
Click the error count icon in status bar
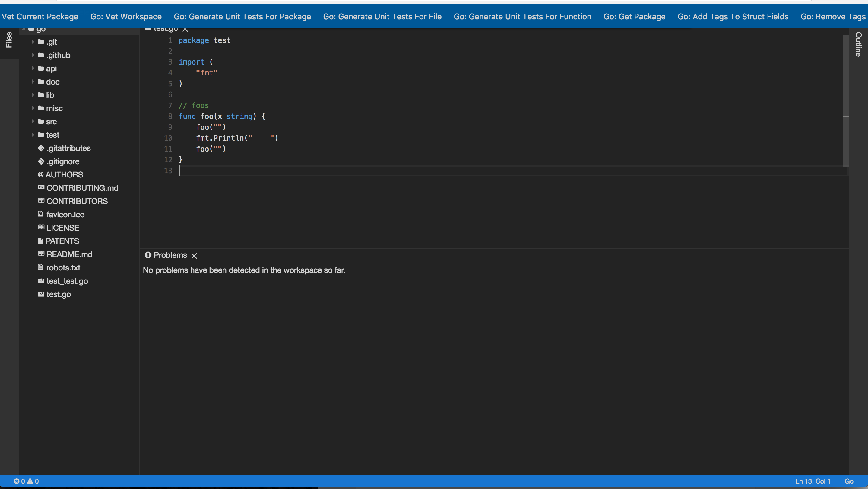(17, 481)
